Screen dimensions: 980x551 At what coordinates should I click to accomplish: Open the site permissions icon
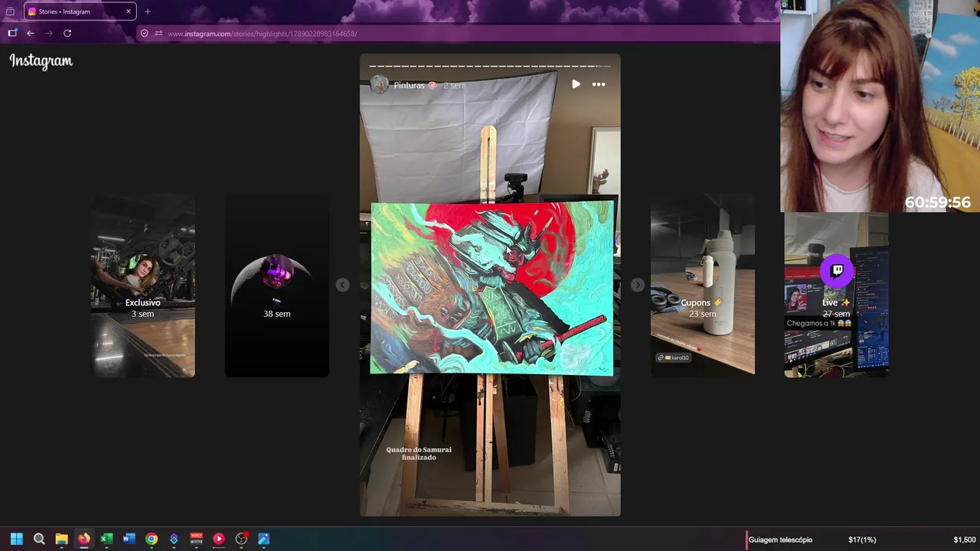(x=158, y=34)
